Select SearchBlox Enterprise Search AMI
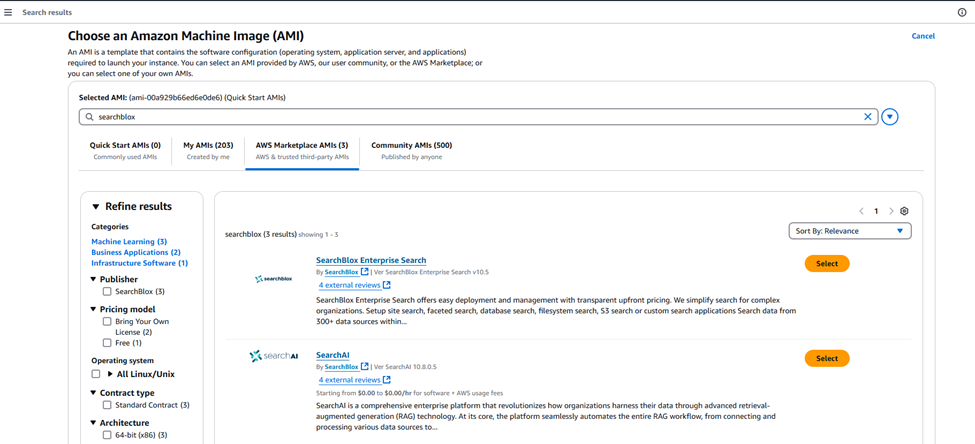This screenshot has width=975, height=444. pos(826,264)
